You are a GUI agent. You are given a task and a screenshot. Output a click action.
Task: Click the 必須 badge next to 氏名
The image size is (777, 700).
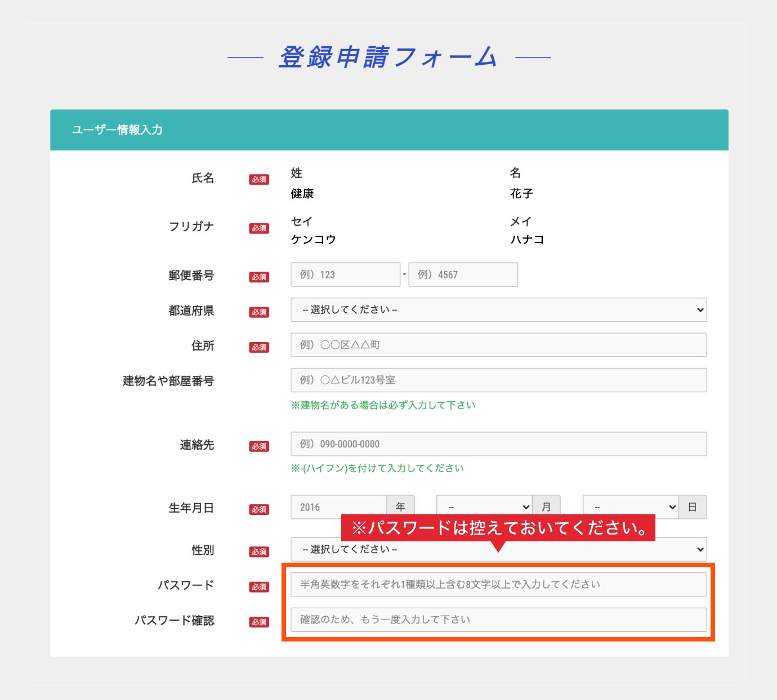coord(259,180)
